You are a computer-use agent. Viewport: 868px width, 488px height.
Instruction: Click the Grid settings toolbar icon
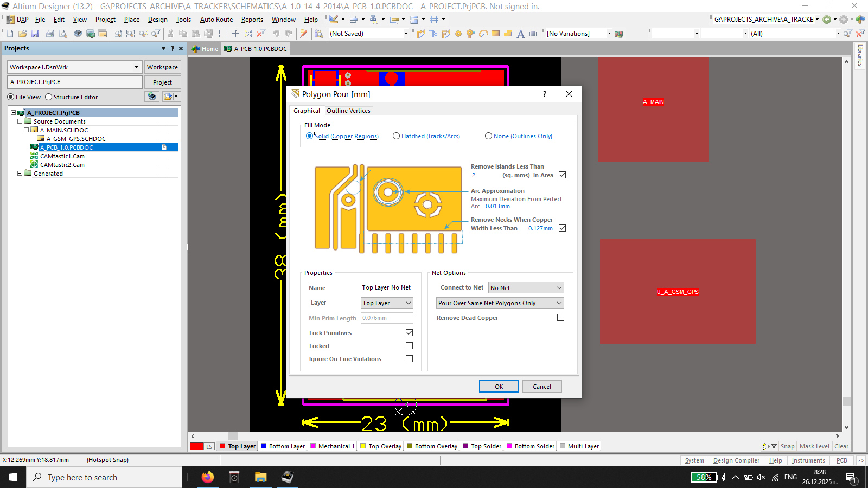[434, 20]
